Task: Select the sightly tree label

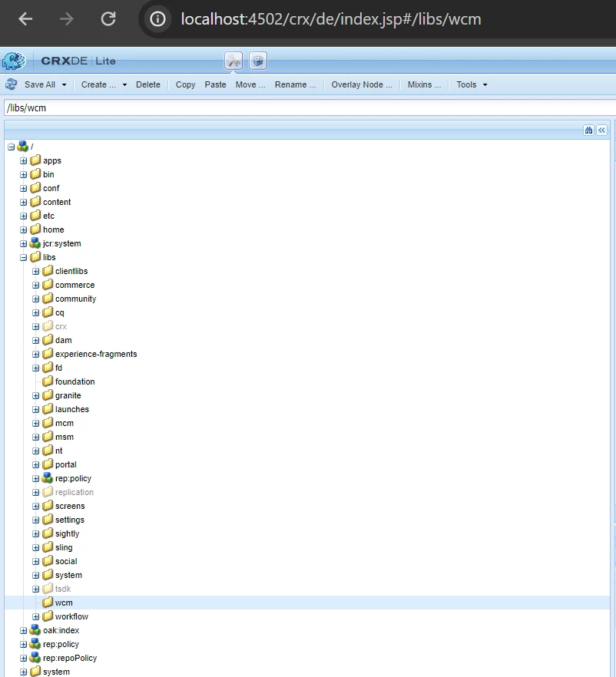Action: point(67,533)
